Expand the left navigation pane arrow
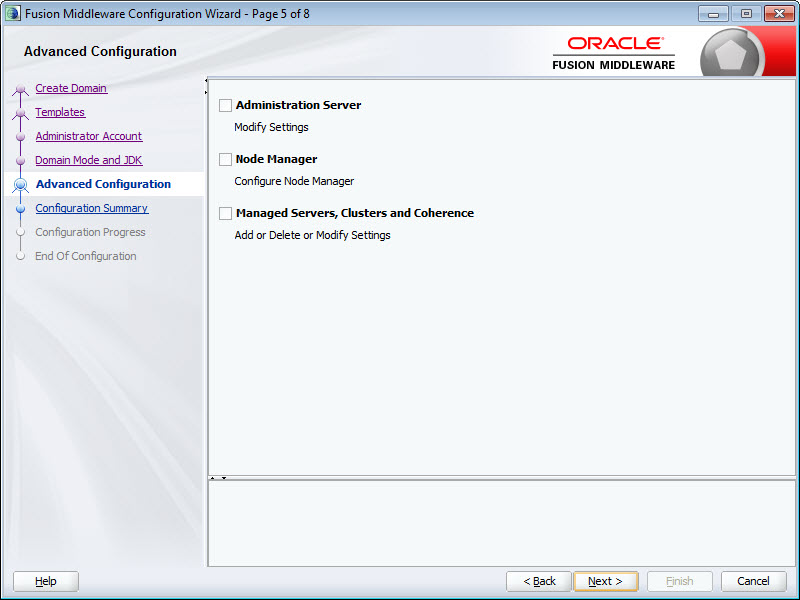 pos(206,92)
